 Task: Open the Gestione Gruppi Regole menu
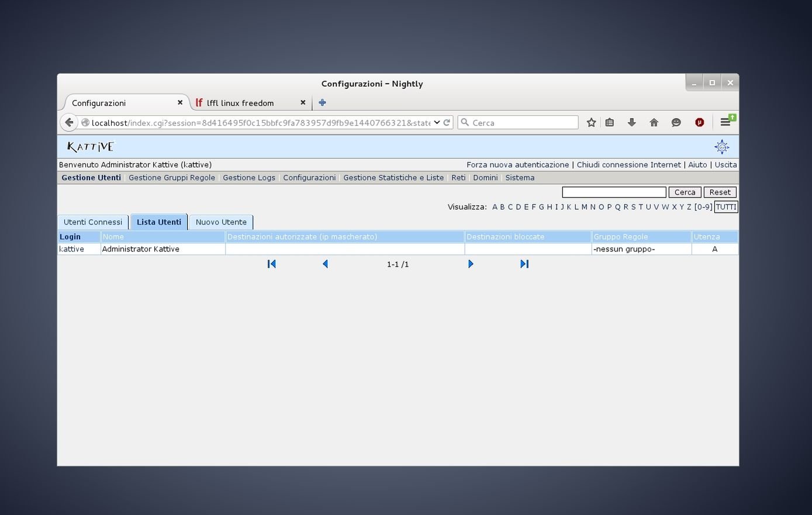pyautogui.click(x=172, y=178)
